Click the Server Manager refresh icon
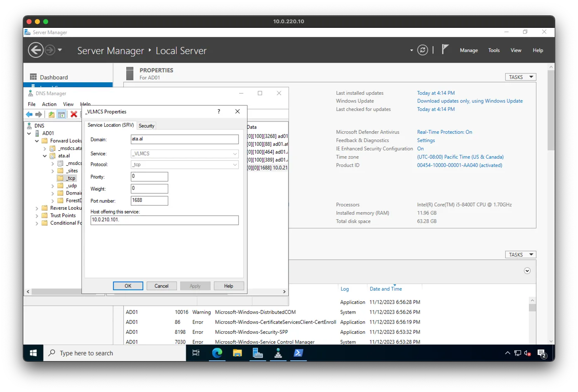Screen dimensions: 578x392 [x=423, y=50]
